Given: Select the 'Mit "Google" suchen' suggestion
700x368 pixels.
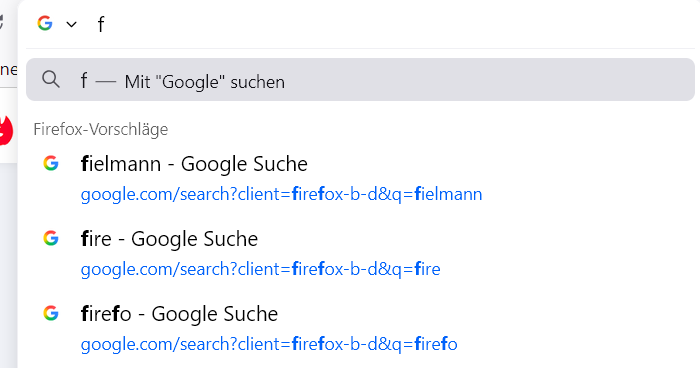Looking at the screenshot, I should tap(360, 79).
